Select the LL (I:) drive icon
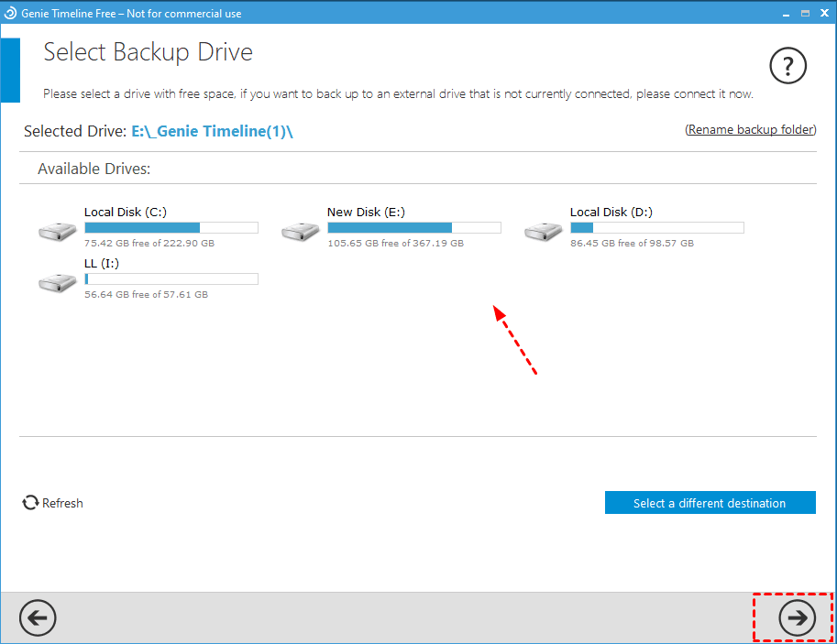The width and height of the screenshot is (837, 644). pos(57,283)
